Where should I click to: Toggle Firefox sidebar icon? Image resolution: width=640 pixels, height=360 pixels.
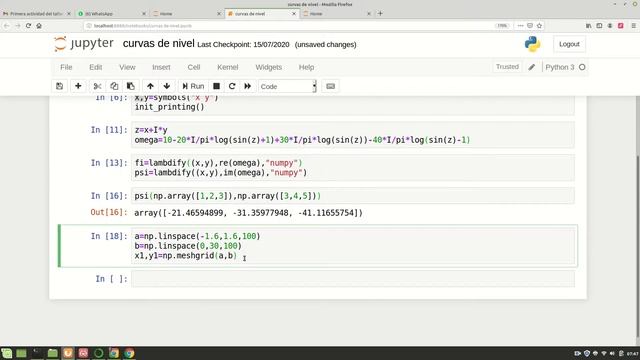point(599,25)
